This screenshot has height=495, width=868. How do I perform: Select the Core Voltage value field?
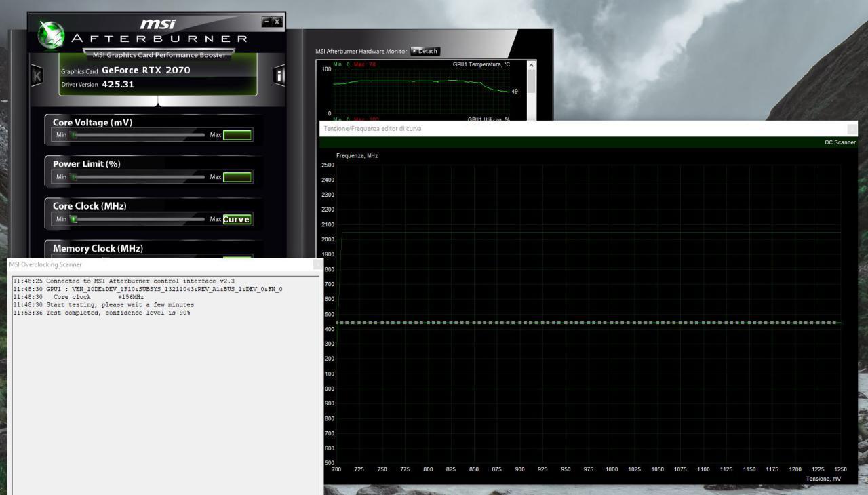(x=237, y=135)
